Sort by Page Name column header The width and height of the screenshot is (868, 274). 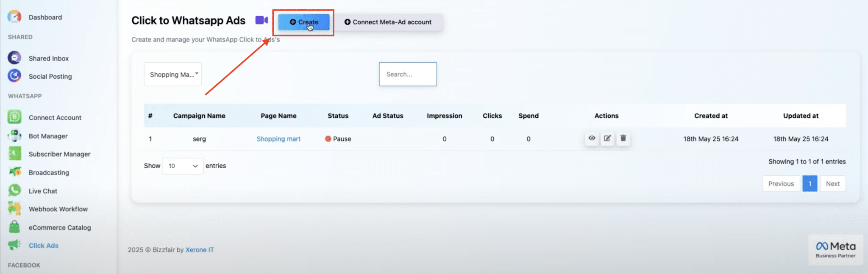(278, 116)
